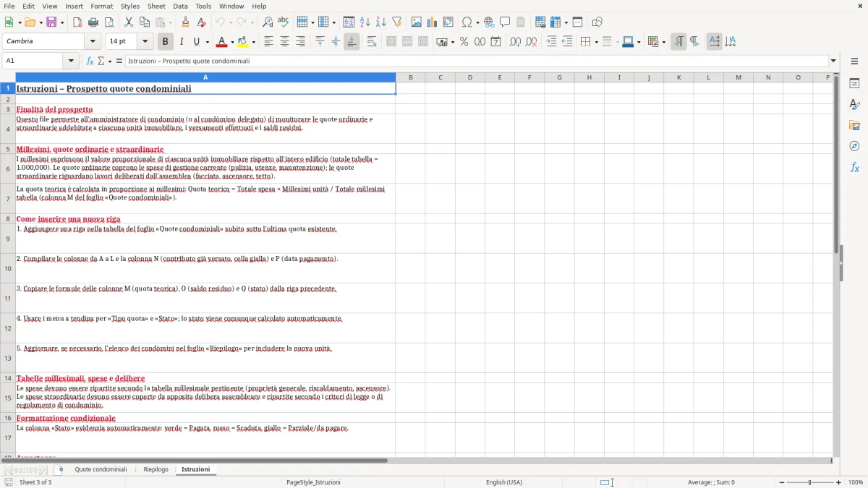Click the zoom out minus button
This screenshot has width=868, height=488.
[781, 482]
